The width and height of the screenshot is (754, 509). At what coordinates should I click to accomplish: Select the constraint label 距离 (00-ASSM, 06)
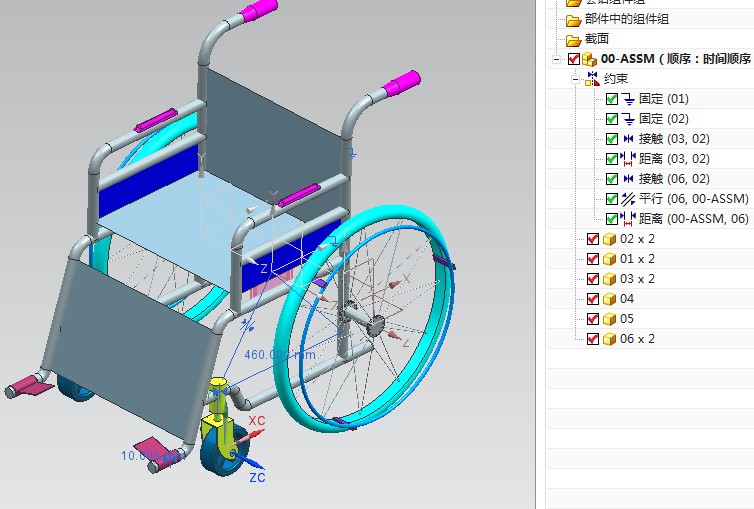pos(694,219)
